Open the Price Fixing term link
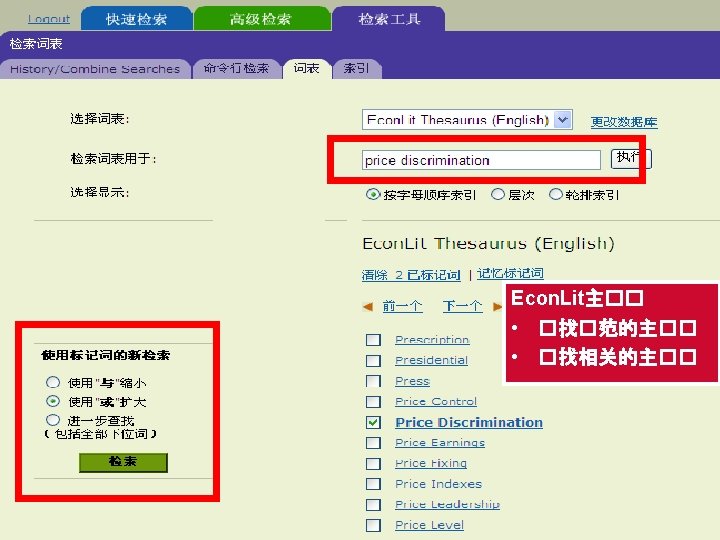Image resolution: width=720 pixels, height=540 pixels. [431, 463]
